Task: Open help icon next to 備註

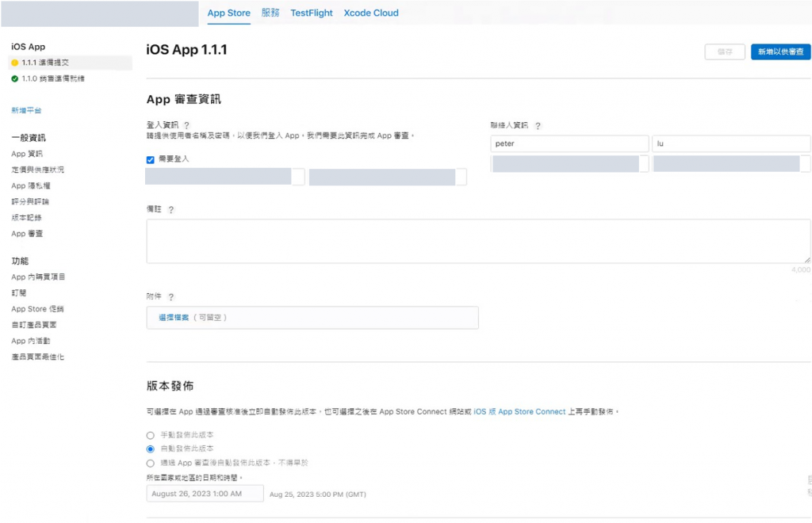Action: click(171, 209)
